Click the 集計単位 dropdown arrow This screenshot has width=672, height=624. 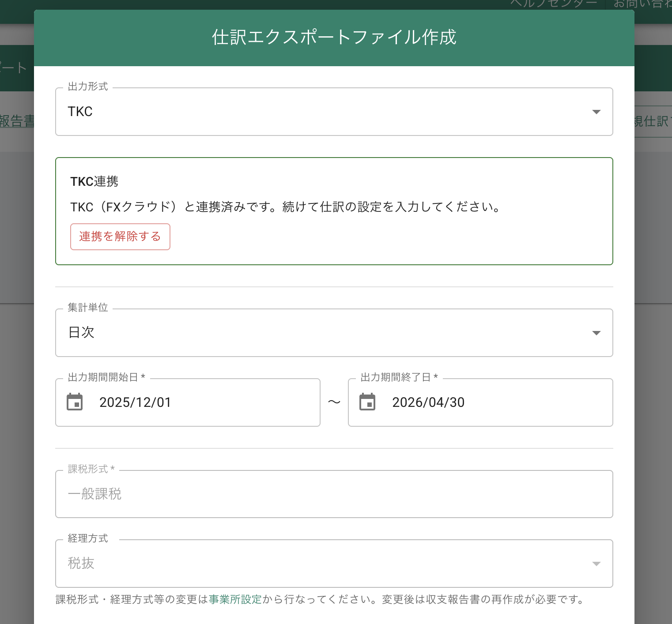(x=596, y=333)
